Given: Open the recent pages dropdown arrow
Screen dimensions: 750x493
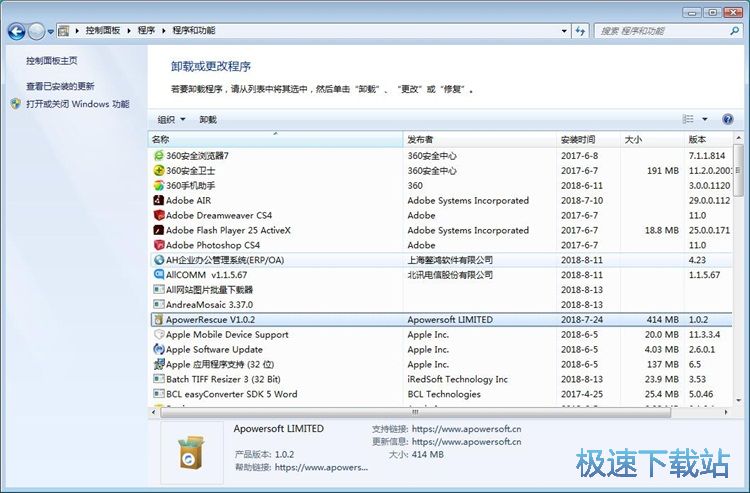Looking at the screenshot, I should (x=50, y=32).
